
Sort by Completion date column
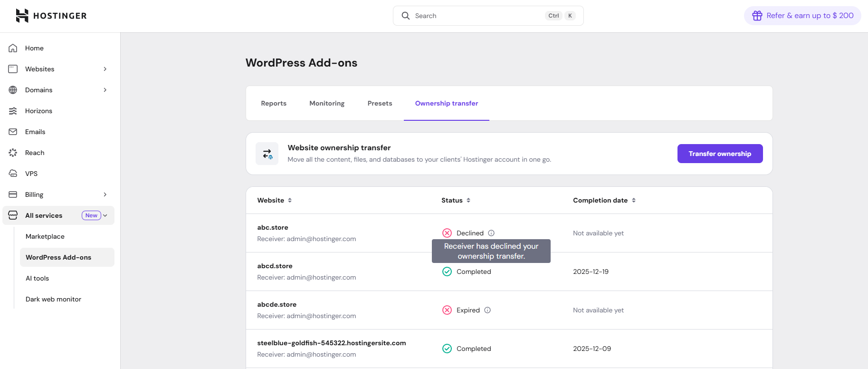pyautogui.click(x=634, y=200)
